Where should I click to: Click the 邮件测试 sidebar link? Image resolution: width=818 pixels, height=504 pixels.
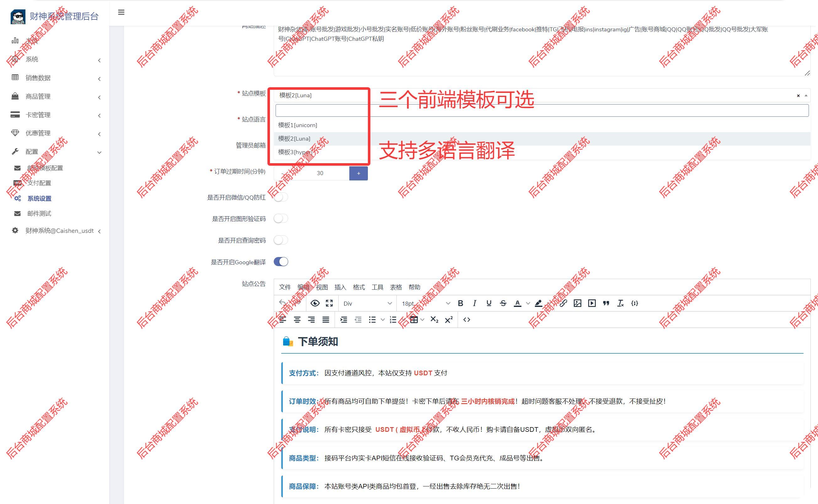click(39, 213)
